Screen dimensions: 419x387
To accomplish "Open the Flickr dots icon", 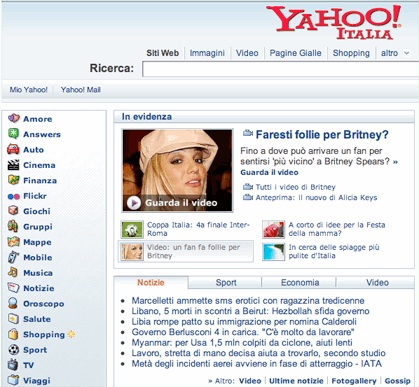I will click(13, 196).
